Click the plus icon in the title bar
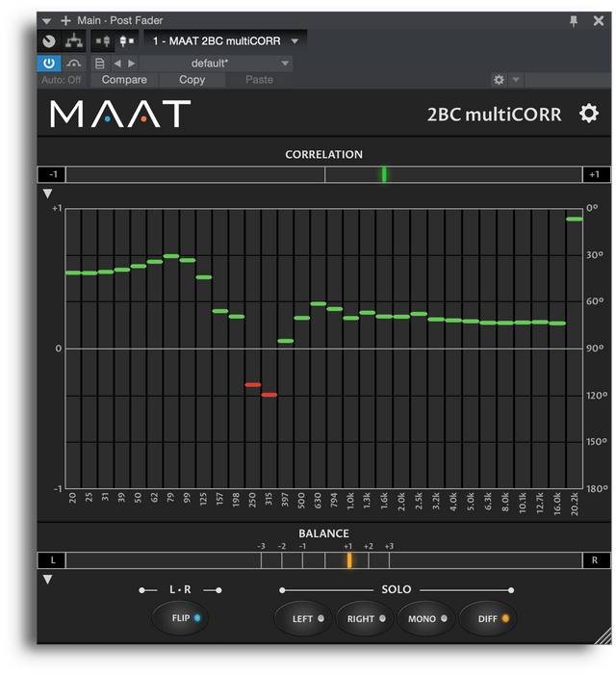 (x=65, y=20)
